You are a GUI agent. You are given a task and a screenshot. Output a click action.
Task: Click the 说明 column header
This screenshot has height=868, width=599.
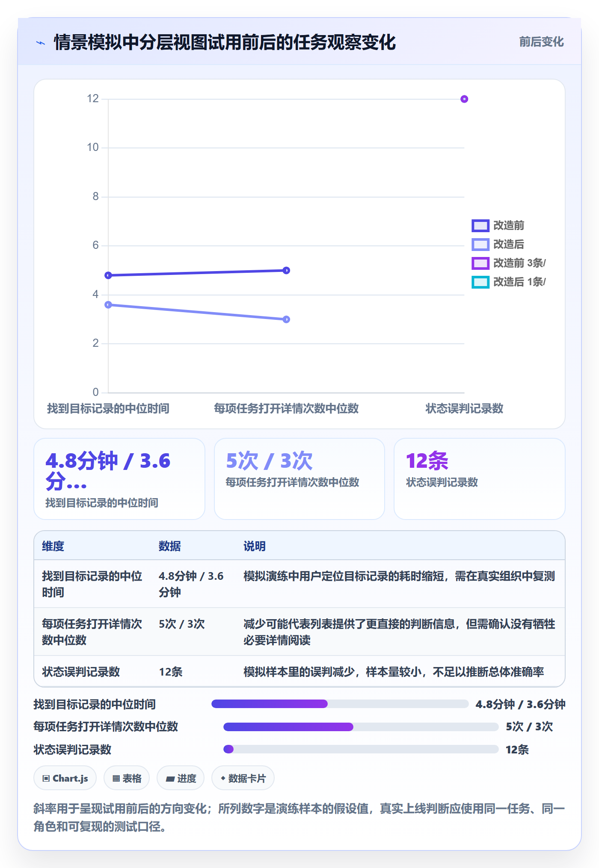tap(255, 546)
